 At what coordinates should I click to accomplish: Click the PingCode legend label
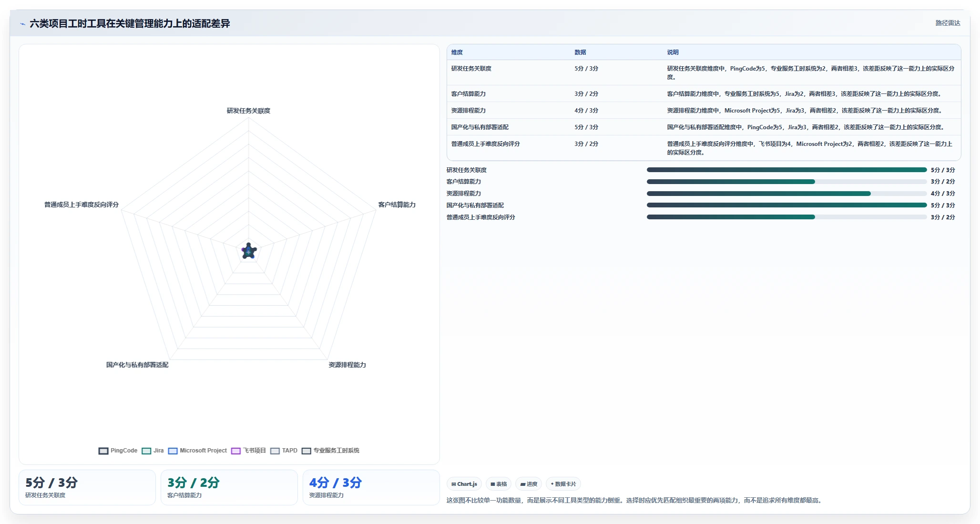[x=124, y=451]
